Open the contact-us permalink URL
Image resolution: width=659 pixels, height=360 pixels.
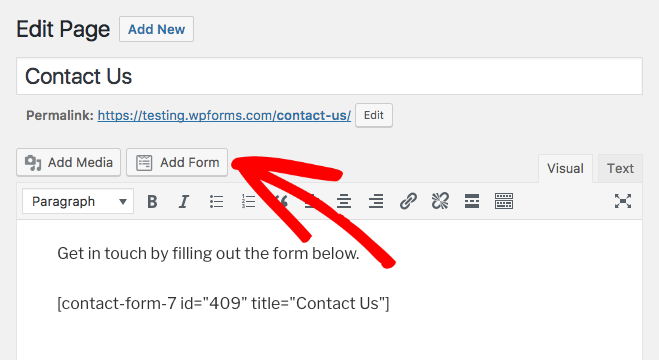coord(224,116)
